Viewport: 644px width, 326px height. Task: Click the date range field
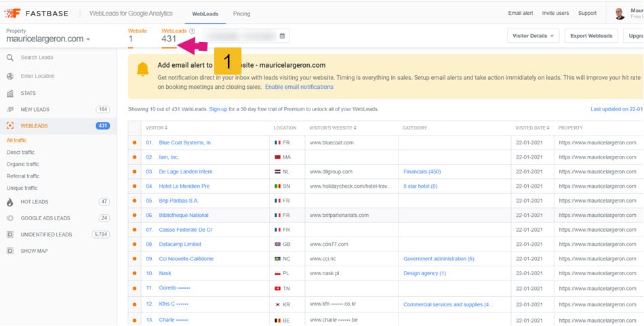(x=245, y=36)
